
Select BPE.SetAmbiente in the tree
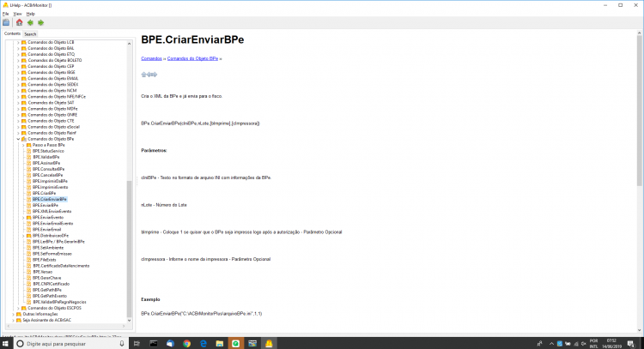pos(48,248)
